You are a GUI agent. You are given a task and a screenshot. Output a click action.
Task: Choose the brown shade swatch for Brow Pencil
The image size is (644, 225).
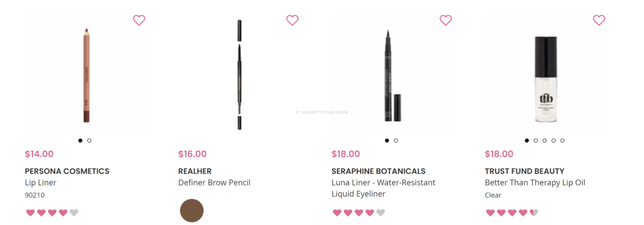[192, 211]
